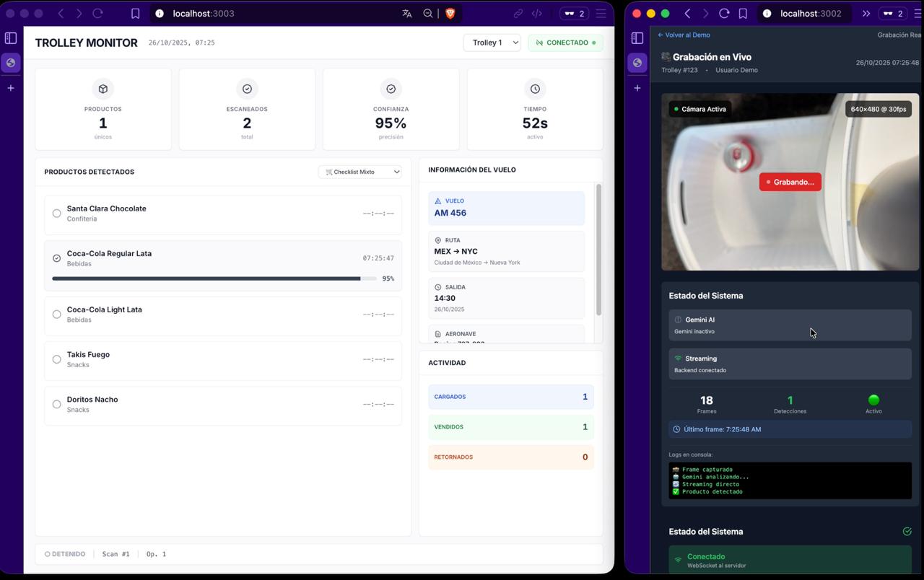Open hamburger menu in left browser window
This screenshot has width=924, height=580.
(x=601, y=13)
